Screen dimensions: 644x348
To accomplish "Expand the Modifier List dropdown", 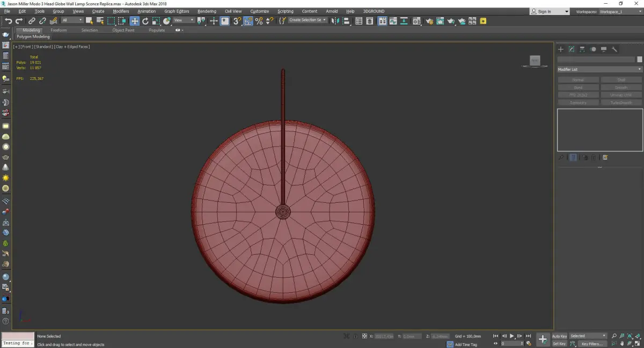I will [x=599, y=69].
